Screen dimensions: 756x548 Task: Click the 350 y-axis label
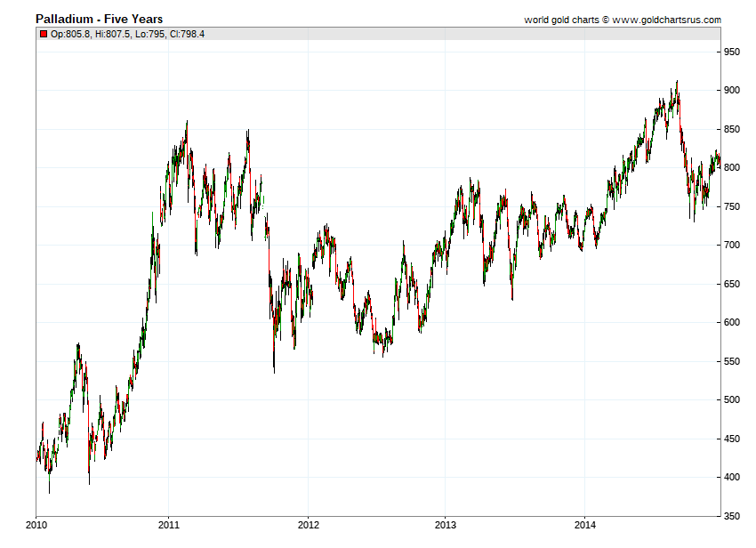pyautogui.click(x=732, y=516)
